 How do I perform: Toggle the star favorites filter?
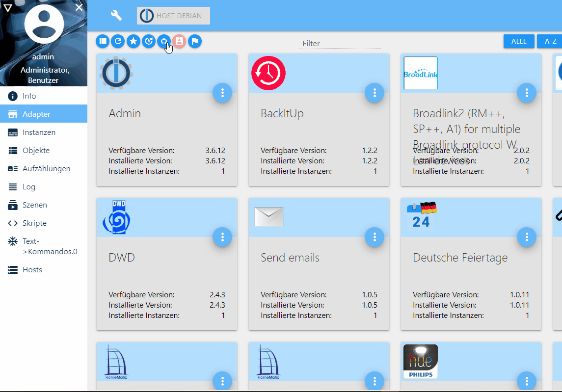(134, 41)
